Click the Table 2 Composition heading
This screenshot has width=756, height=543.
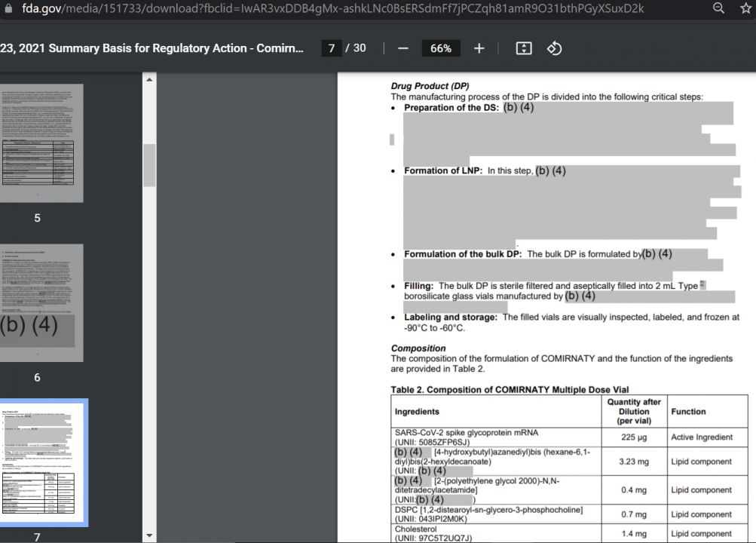click(510, 390)
